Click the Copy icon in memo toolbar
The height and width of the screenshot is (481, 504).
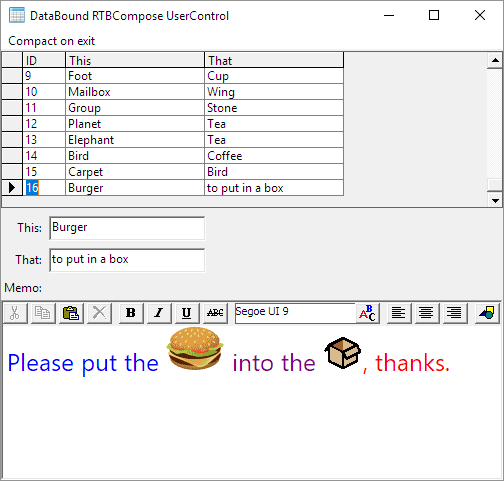tap(43, 313)
